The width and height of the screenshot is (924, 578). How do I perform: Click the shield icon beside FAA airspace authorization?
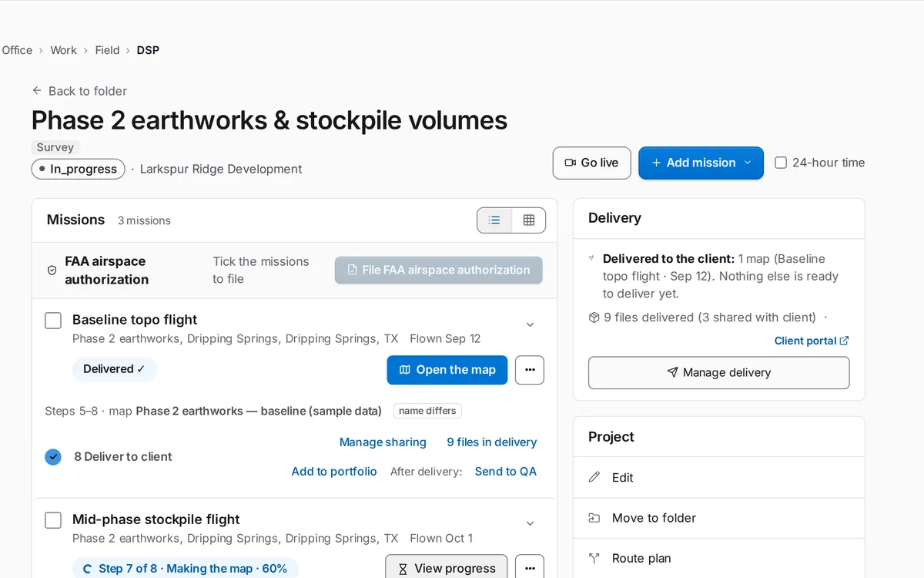tap(52, 271)
